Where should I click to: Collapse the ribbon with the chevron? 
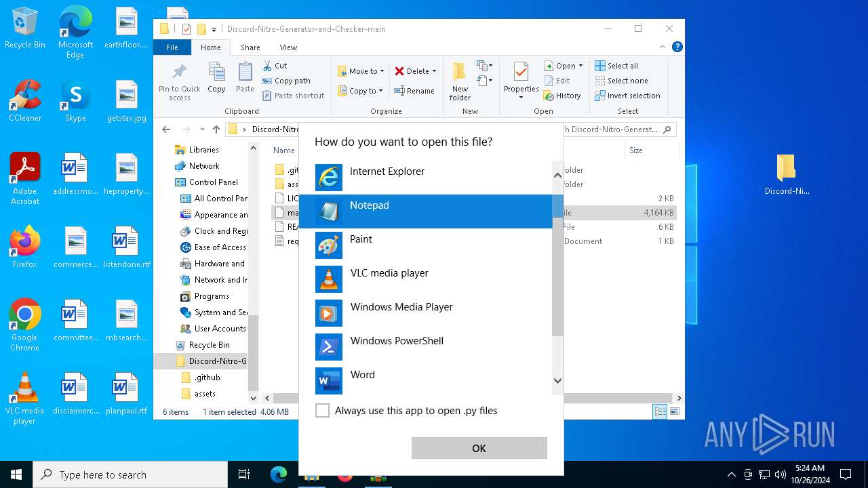click(x=663, y=47)
